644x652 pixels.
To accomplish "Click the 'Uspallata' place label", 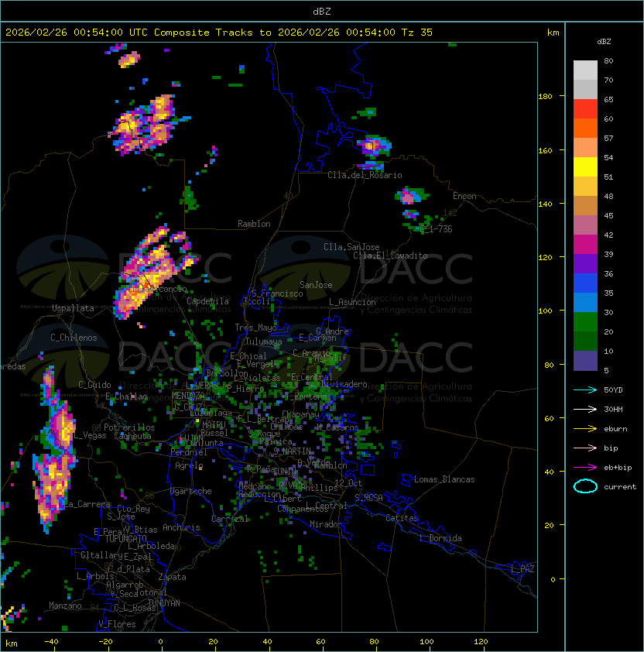I will (73, 308).
